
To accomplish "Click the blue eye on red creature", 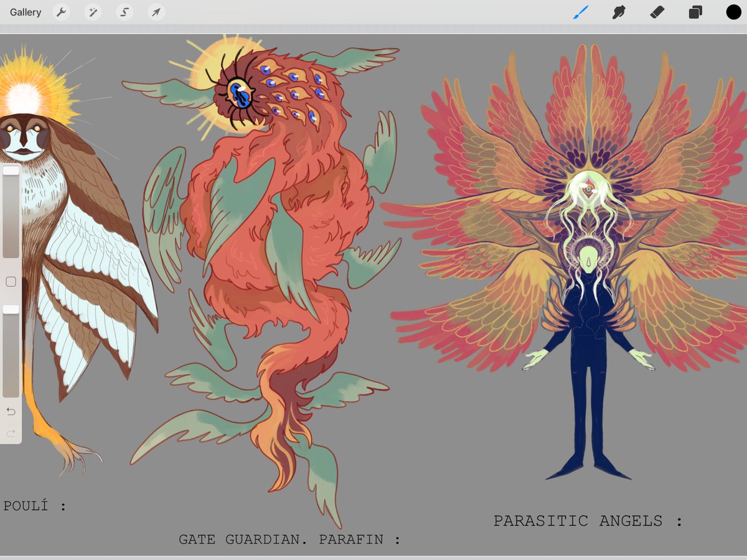I will 240,94.
